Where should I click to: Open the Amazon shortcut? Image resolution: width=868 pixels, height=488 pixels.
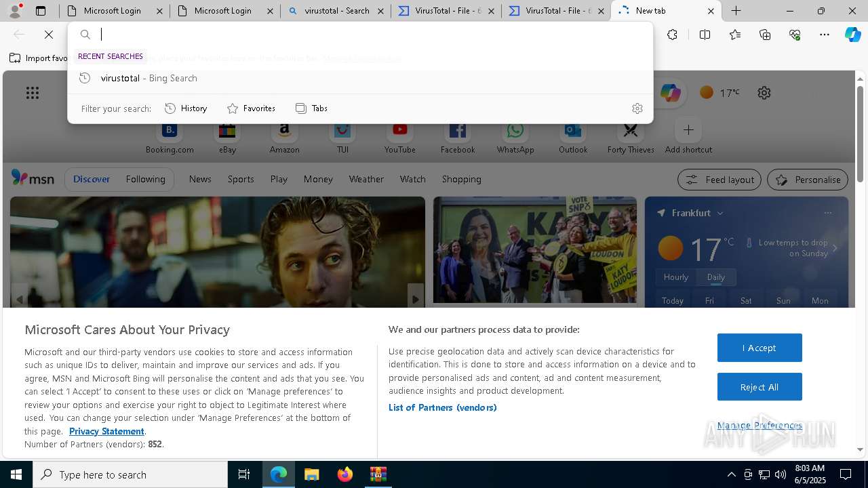coord(285,138)
